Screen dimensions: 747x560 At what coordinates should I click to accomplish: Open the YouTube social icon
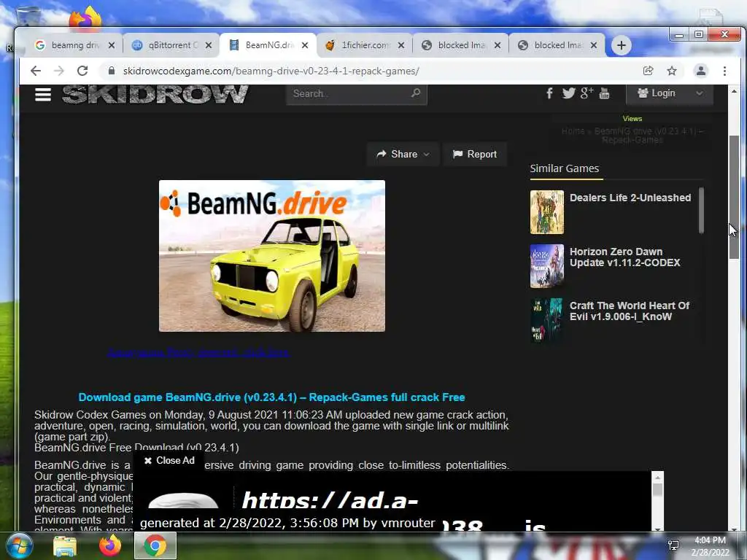pos(604,93)
